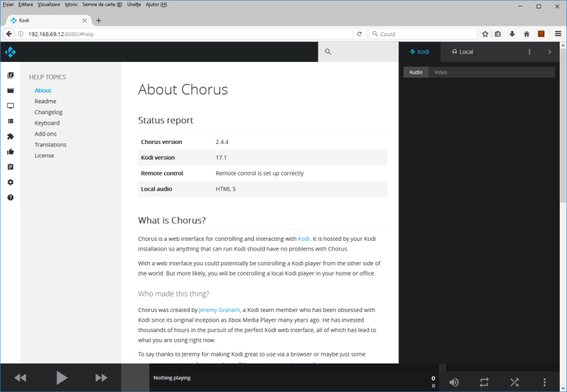Image resolution: width=567 pixels, height=392 pixels.
Task: Open the player bar three-dot menu
Action: click(544, 382)
